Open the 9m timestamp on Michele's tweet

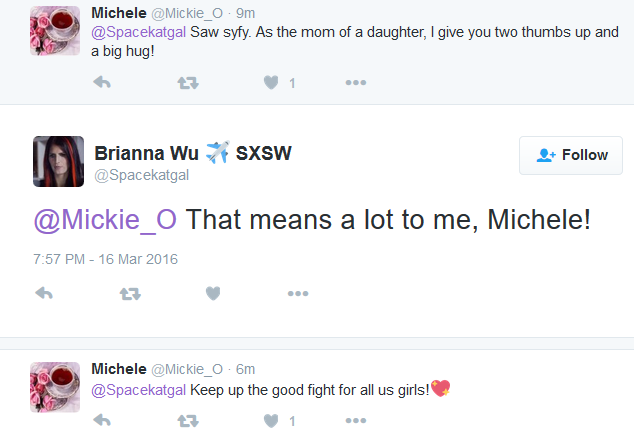tap(245, 13)
